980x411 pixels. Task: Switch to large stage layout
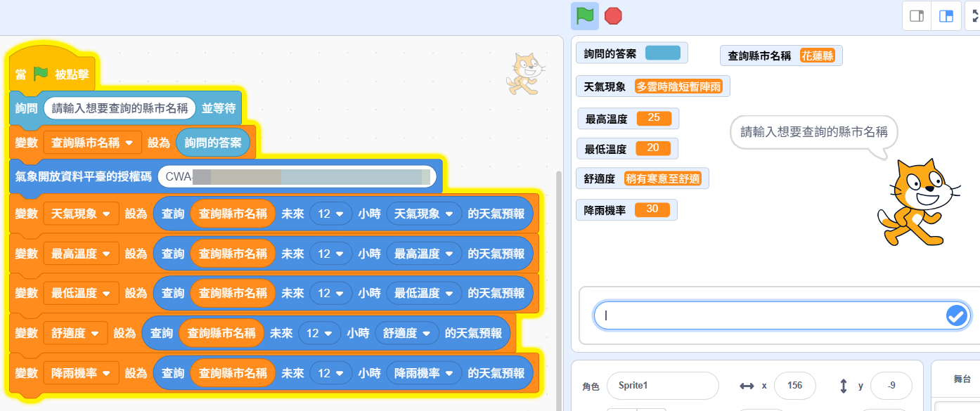point(946,16)
